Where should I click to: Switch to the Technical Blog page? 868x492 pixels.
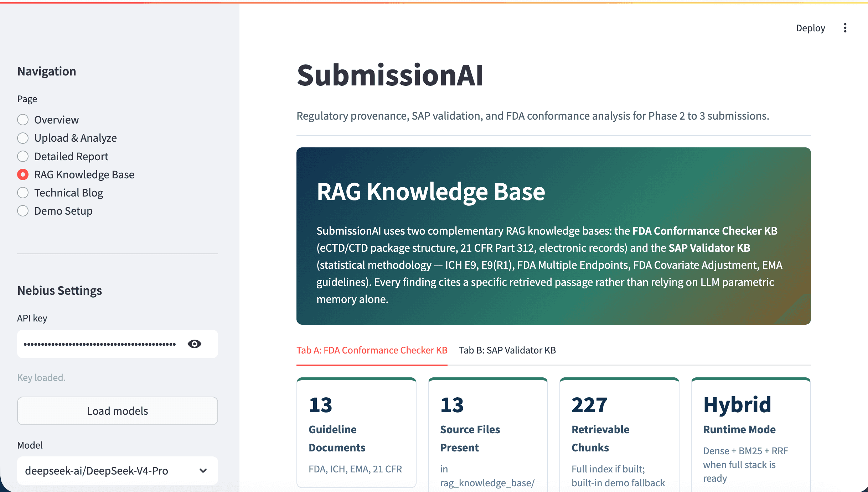click(60, 193)
